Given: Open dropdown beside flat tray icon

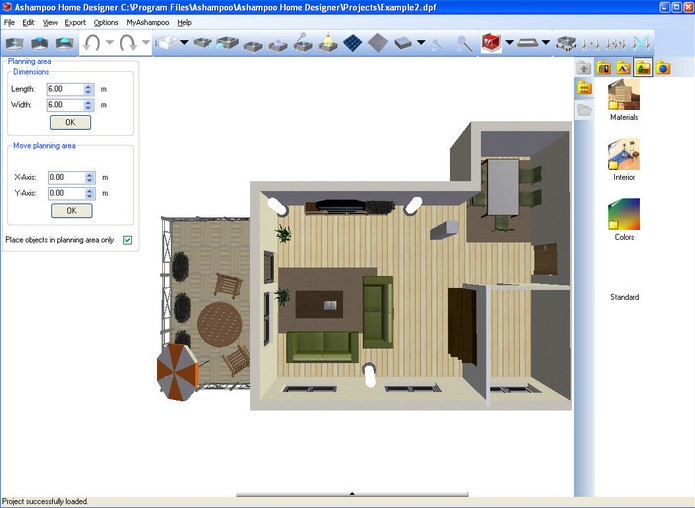Looking at the screenshot, I should click(546, 43).
